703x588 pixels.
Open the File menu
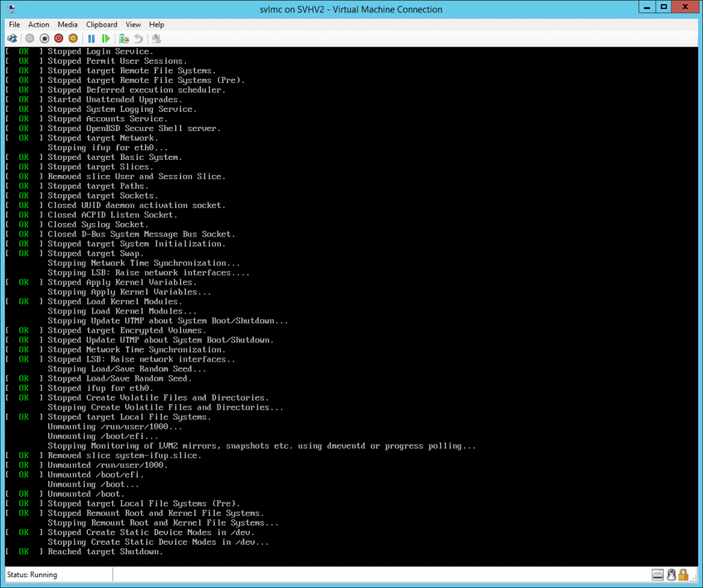pyautogui.click(x=14, y=25)
